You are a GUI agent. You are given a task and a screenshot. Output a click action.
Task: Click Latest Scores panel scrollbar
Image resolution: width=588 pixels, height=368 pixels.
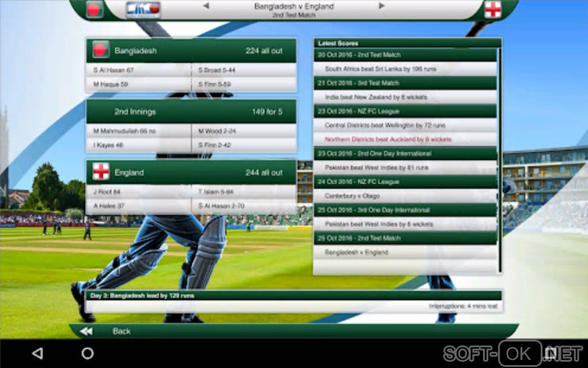[500, 160]
